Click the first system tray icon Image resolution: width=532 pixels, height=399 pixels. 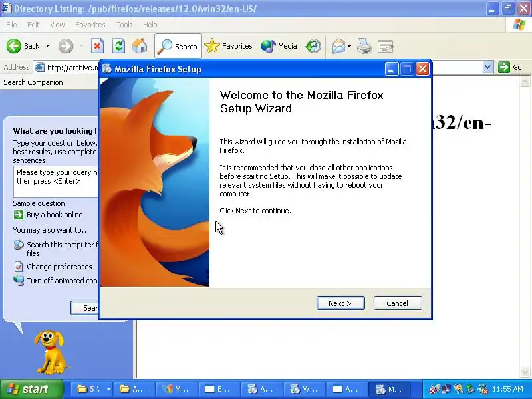click(x=434, y=389)
